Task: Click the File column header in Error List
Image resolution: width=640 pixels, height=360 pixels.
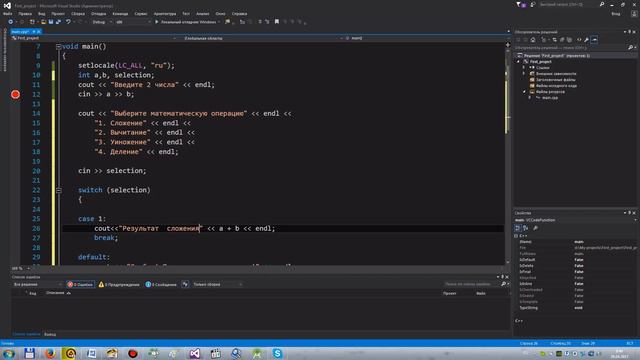Action: [481, 293]
